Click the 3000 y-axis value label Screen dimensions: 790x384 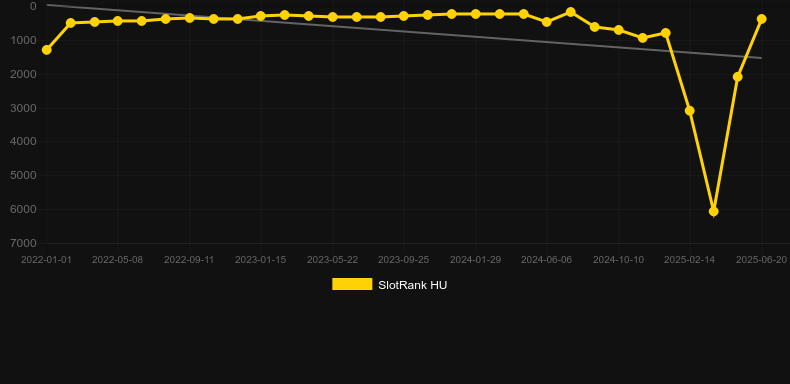(x=23, y=108)
